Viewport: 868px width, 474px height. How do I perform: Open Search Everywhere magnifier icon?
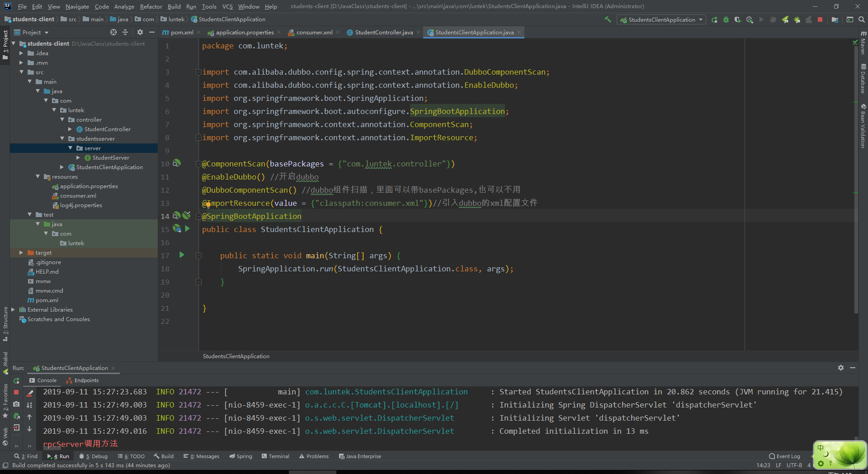(862, 19)
